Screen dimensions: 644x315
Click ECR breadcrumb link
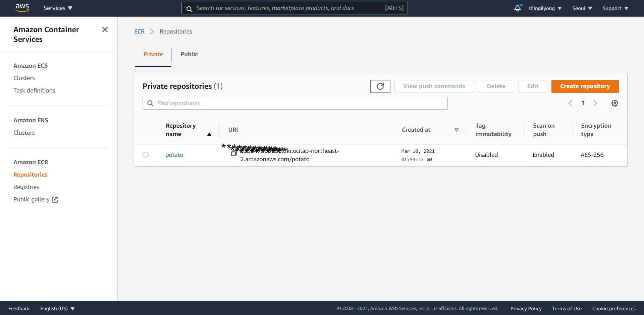[x=140, y=31]
